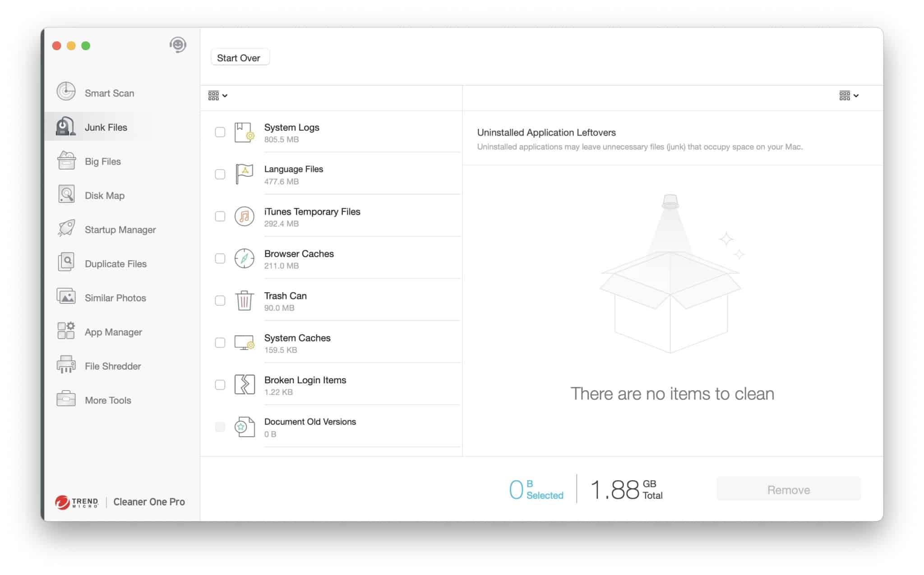Enable the Browser Caches checkbox
The width and height of the screenshot is (924, 575).
[220, 258]
